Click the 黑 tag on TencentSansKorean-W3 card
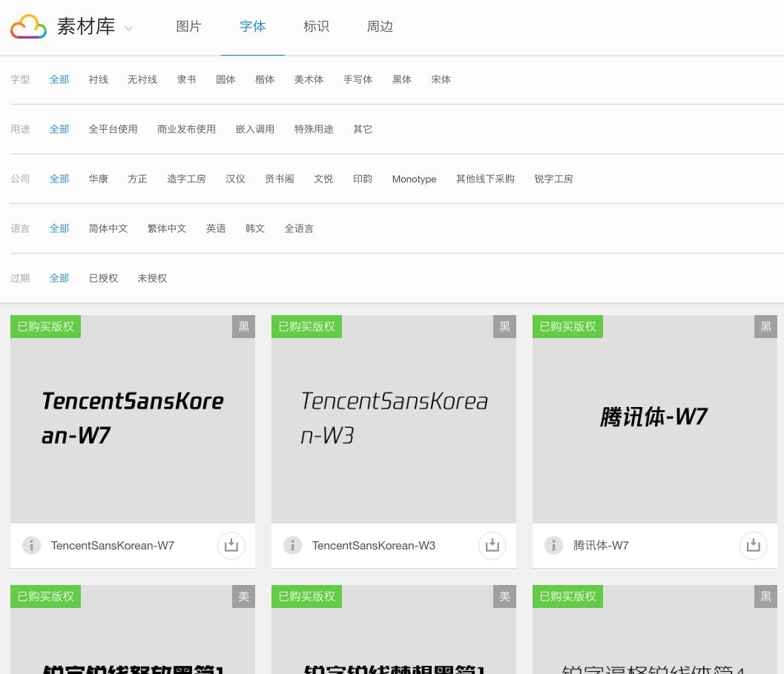Screen dimensions: 784x674 [x=504, y=326]
